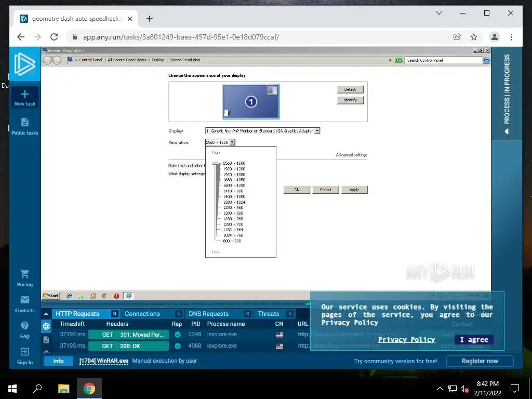Open Chrome tab search chevron
532x399 pixels.
point(438,13)
